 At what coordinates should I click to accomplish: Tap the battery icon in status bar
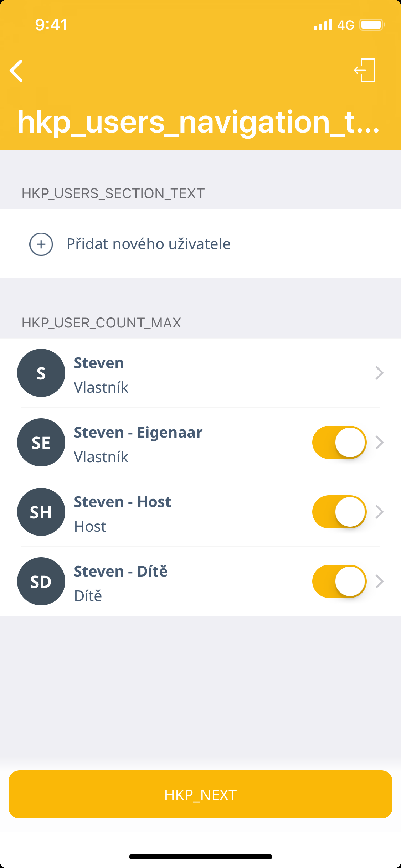tap(372, 25)
